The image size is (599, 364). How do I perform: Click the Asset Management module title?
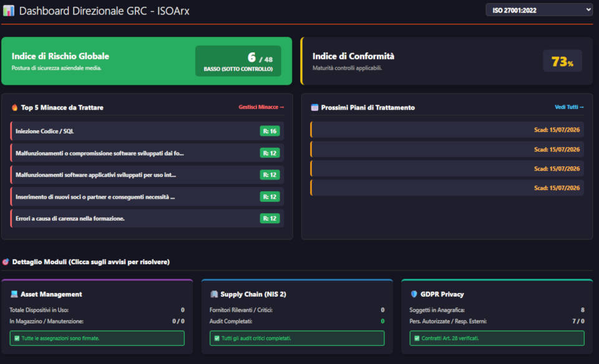(51, 294)
